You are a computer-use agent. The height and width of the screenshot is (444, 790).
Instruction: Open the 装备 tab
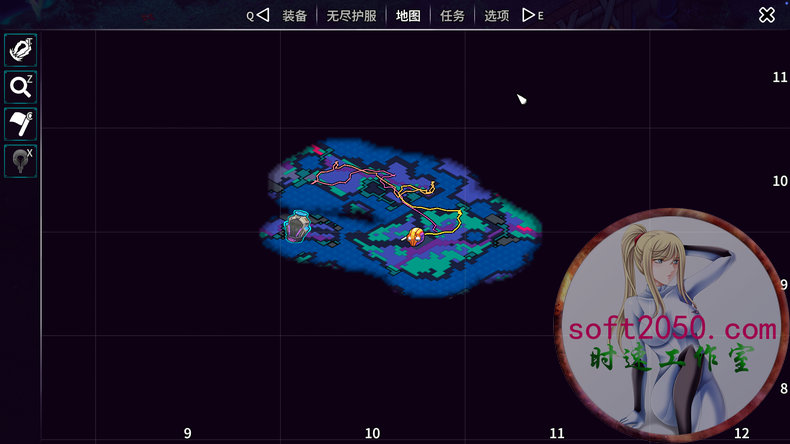pos(294,15)
